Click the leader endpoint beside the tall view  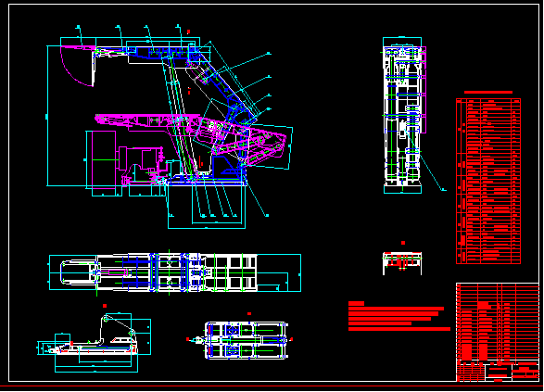tap(443, 190)
